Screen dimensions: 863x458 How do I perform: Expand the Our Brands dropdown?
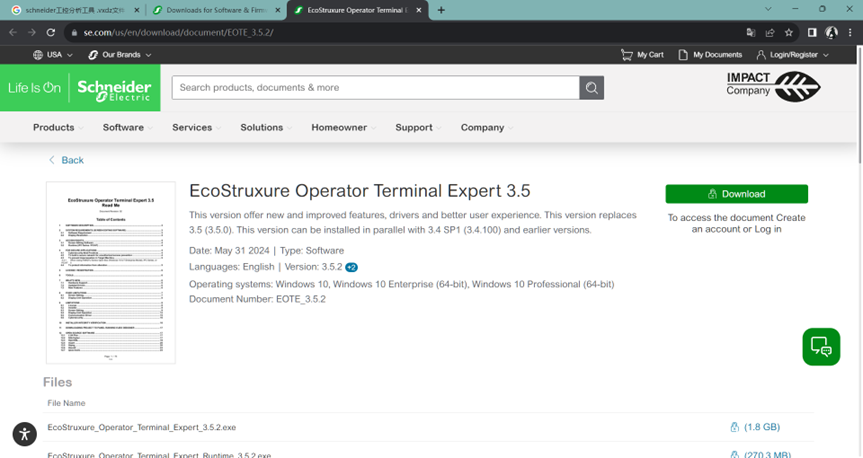120,54
